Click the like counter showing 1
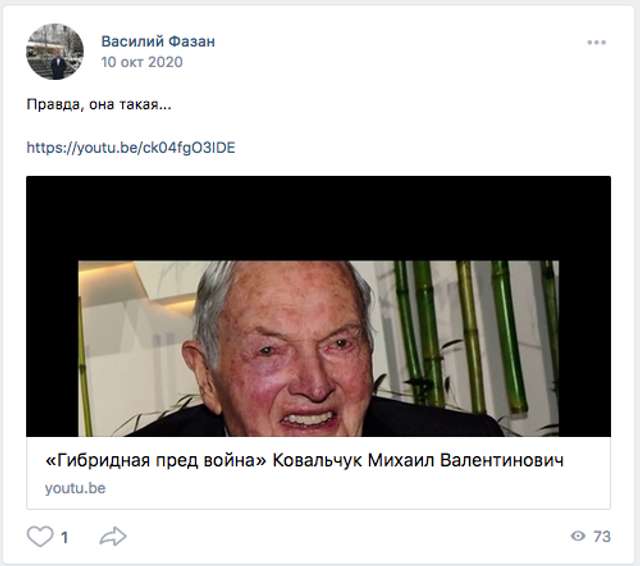The height and width of the screenshot is (566, 640). click(64, 537)
